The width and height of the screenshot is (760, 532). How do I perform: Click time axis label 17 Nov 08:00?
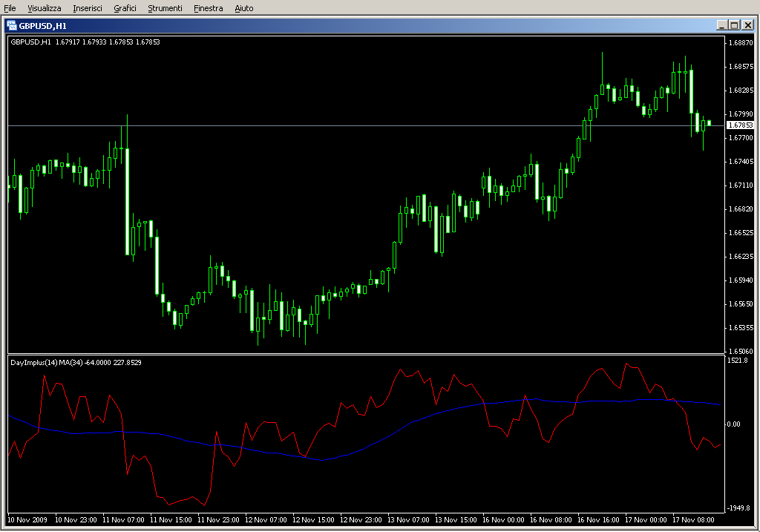tap(693, 520)
